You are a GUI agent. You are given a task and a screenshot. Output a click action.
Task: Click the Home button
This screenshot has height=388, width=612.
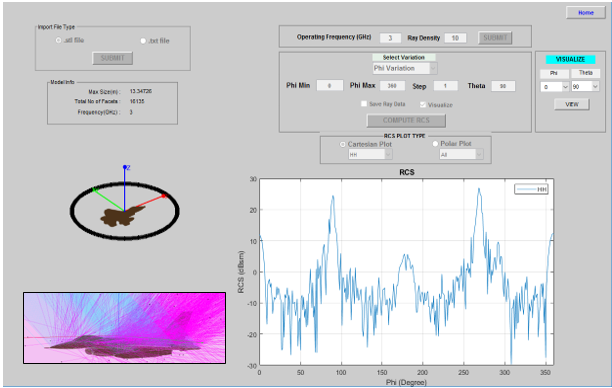[x=585, y=12]
